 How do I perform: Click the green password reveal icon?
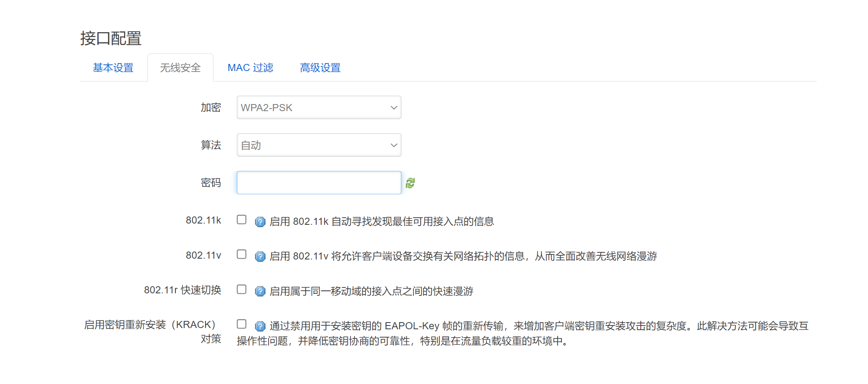tap(410, 183)
